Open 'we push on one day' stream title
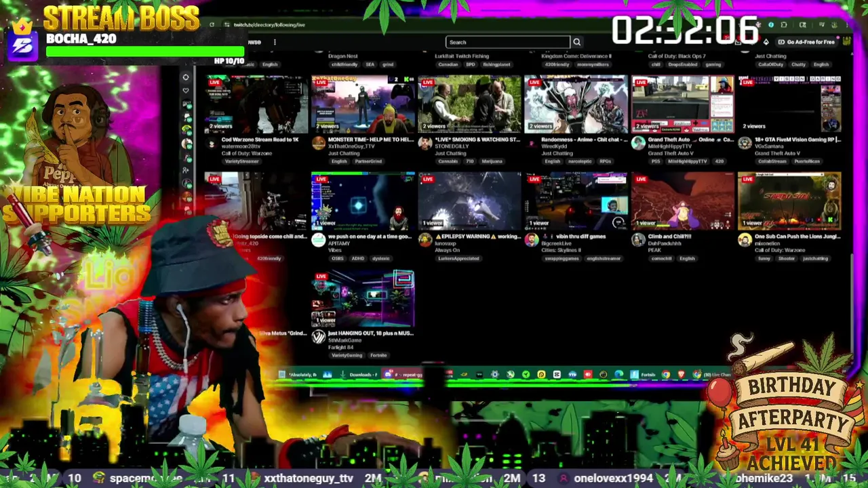Viewport: 868px width, 488px height. [370, 237]
